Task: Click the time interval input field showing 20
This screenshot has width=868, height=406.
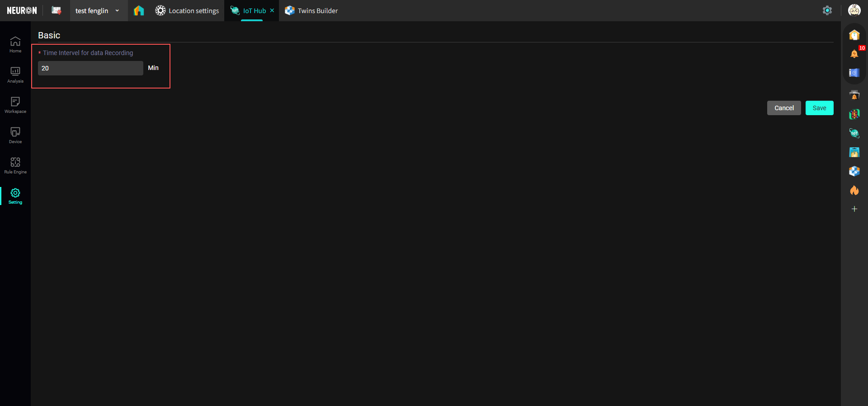Action: (x=90, y=68)
